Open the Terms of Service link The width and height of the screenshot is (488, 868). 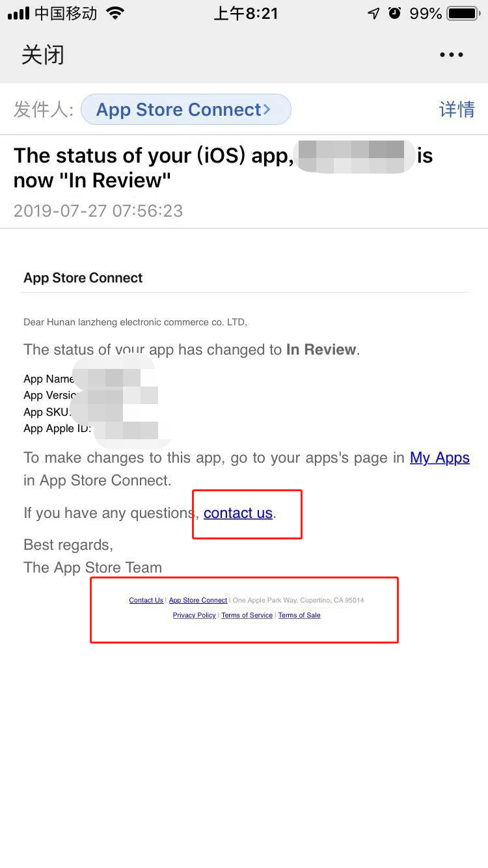[247, 615]
